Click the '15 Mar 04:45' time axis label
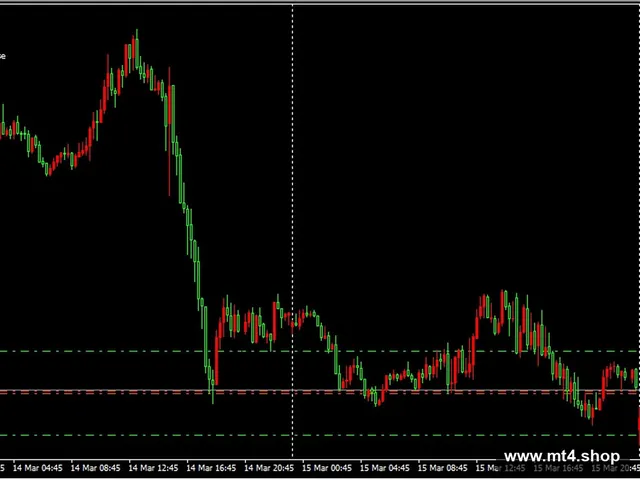The image size is (640, 480). pyautogui.click(x=385, y=468)
